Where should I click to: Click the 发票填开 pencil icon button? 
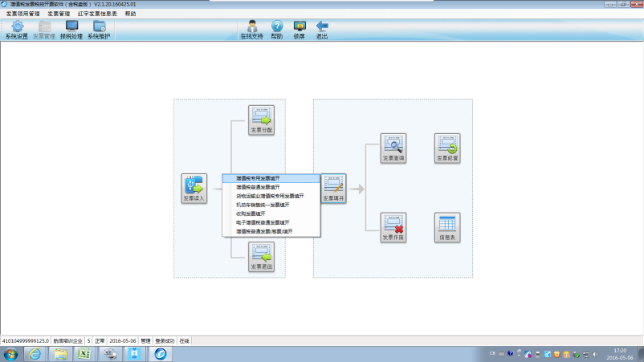333,189
